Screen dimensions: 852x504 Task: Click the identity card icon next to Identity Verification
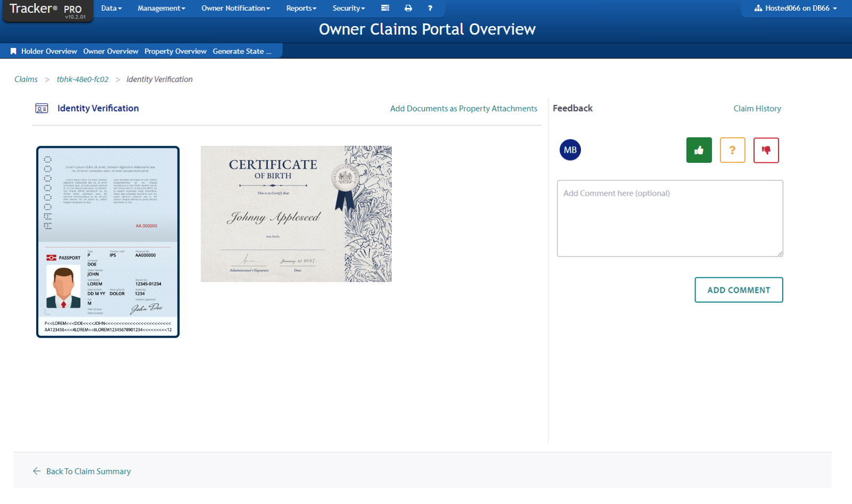(x=41, y=108)
